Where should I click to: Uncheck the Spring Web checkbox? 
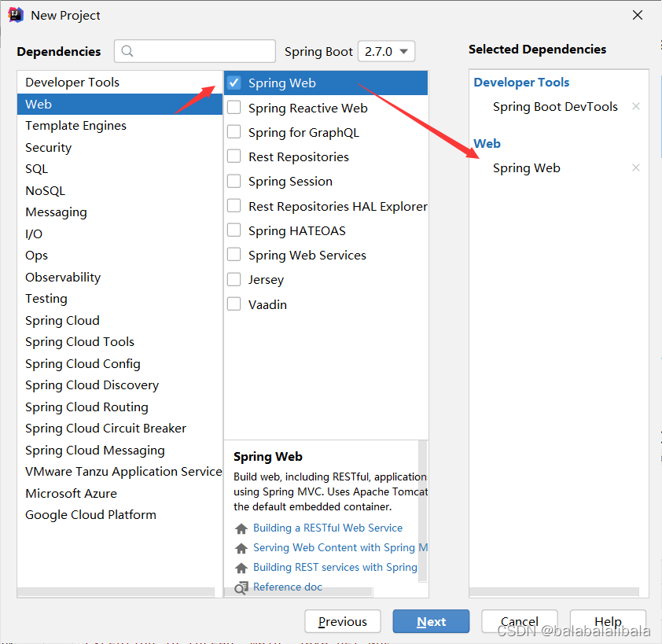coord(234,83)
